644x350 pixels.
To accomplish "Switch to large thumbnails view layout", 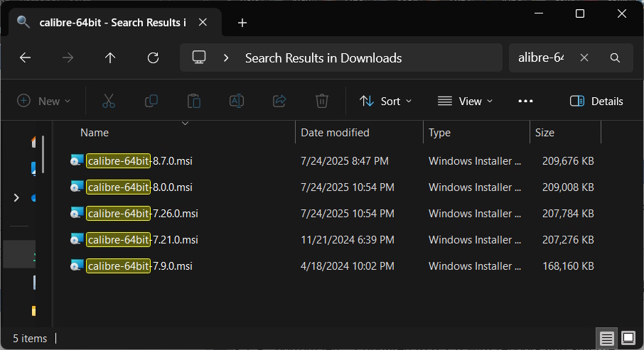I will click(x=628, y=338).
